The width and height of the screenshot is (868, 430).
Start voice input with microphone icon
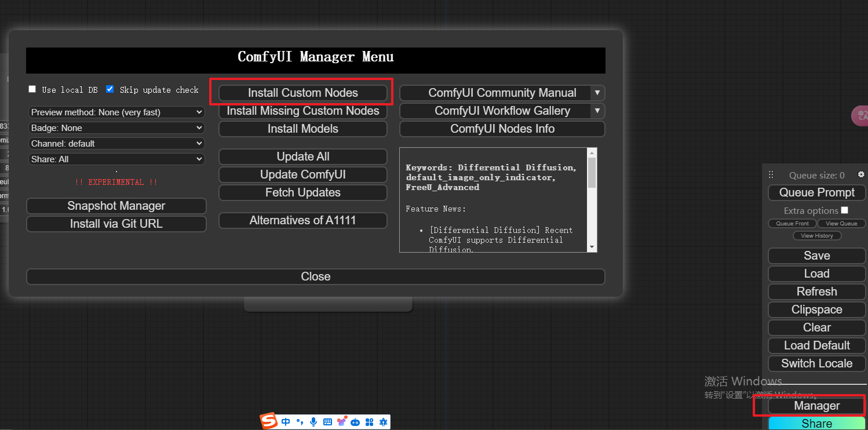[x=313, y=422]
